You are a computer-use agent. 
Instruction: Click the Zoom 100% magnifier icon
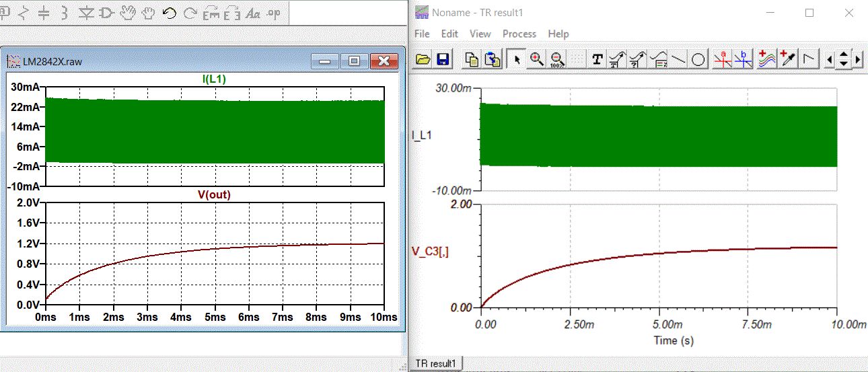[556, 59]
